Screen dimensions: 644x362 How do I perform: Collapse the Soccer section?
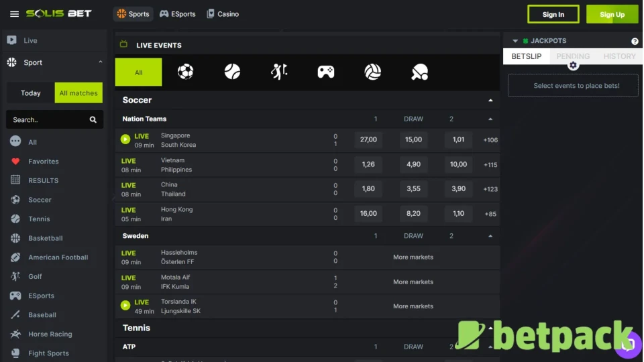(x=490, y=101)
